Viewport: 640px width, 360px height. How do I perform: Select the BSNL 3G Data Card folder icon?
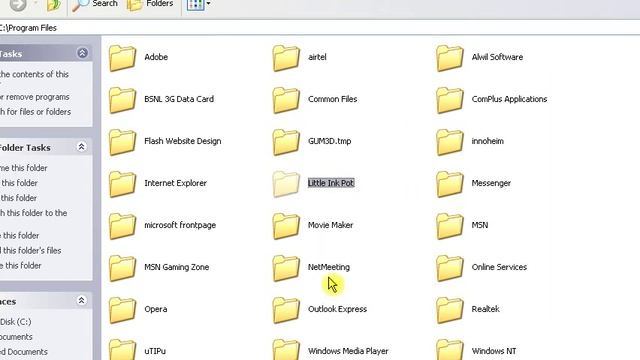(x=122, y=100)
